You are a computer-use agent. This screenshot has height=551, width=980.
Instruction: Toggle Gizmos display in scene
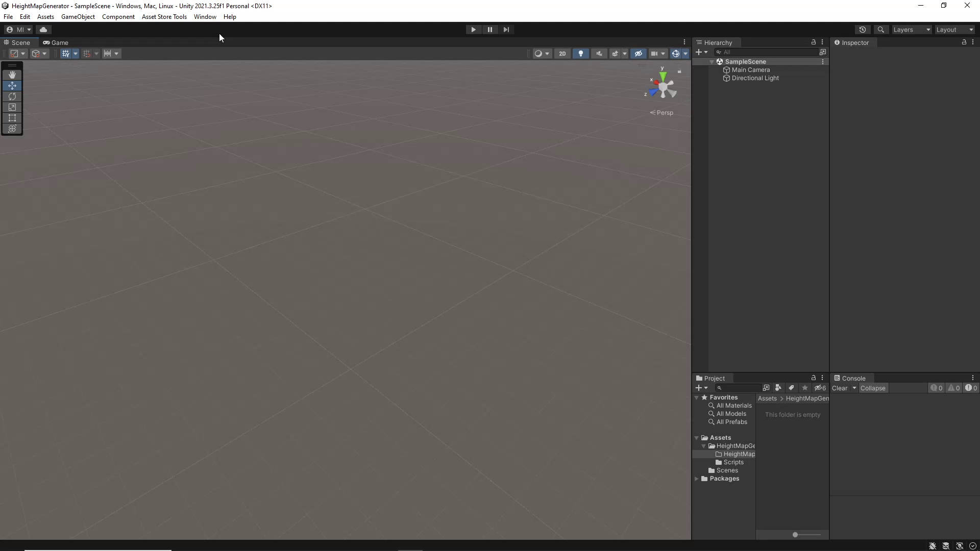pyautogui.click(x=675, y=54)
